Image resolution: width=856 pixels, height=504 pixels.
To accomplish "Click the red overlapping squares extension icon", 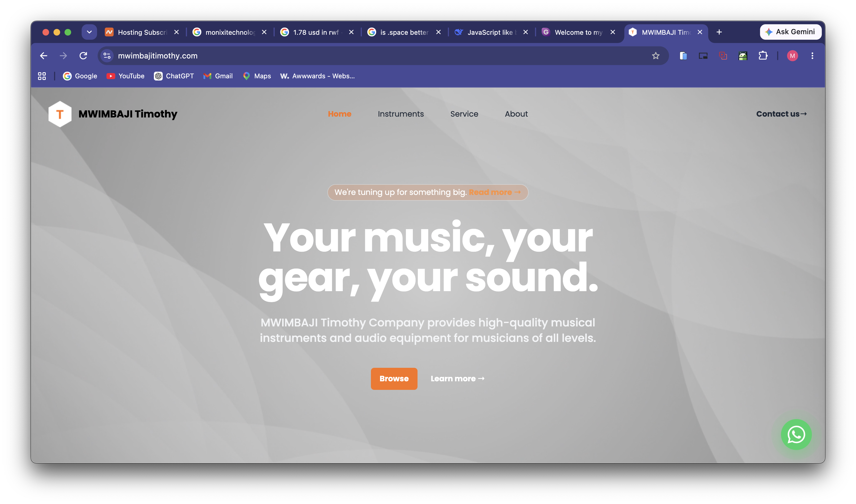I will [x=723, y=56].
